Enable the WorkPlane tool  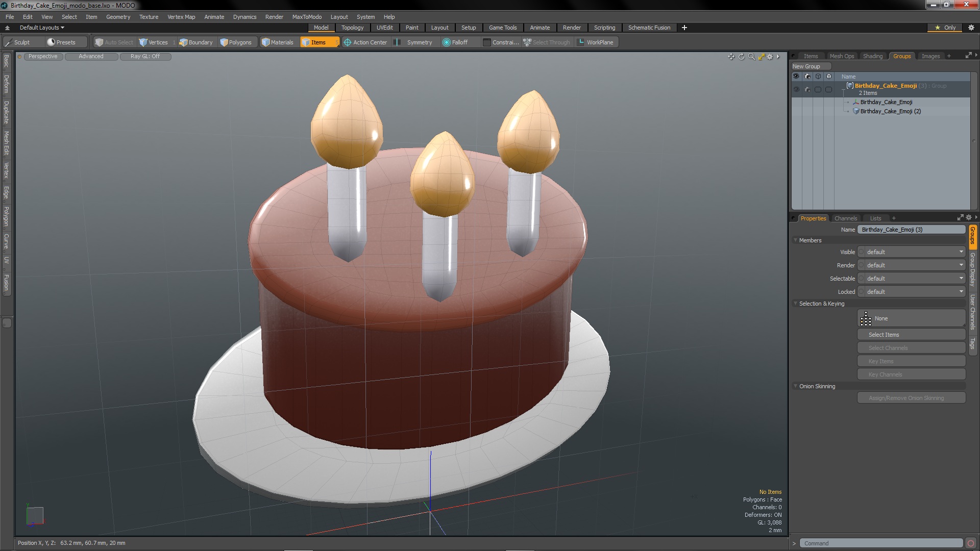point(595,42)
